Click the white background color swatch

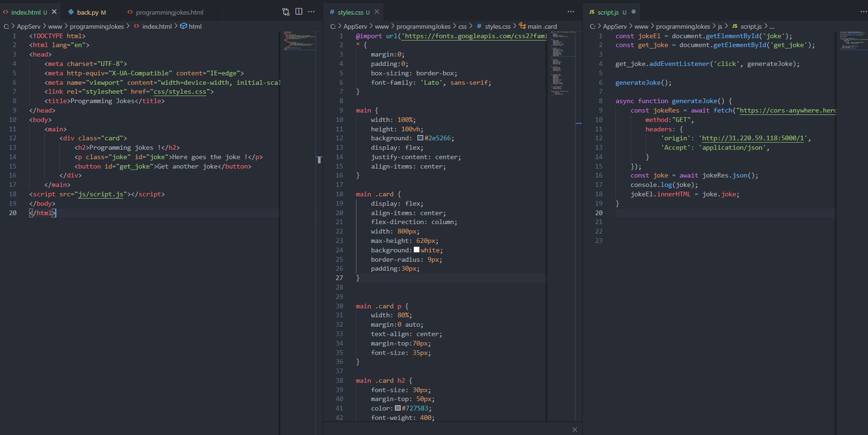[x=417, y=250]
